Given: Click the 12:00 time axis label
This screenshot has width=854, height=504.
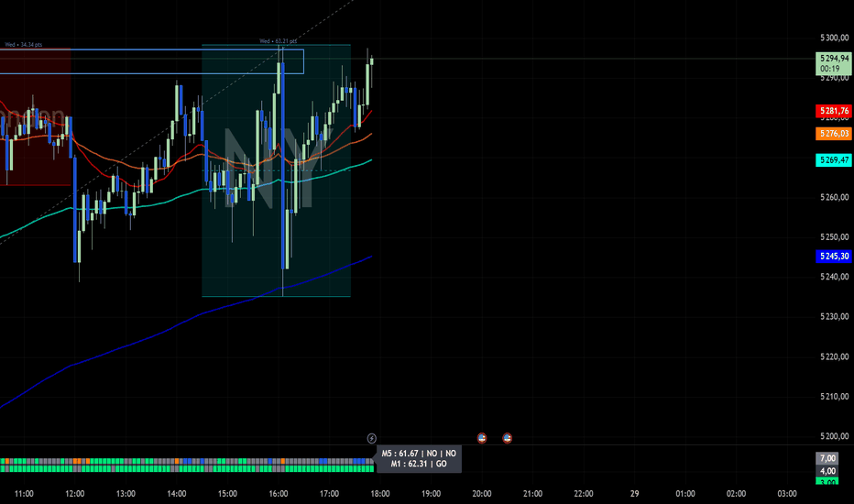Looking at the screenshot, I should (x=74, y=494).
